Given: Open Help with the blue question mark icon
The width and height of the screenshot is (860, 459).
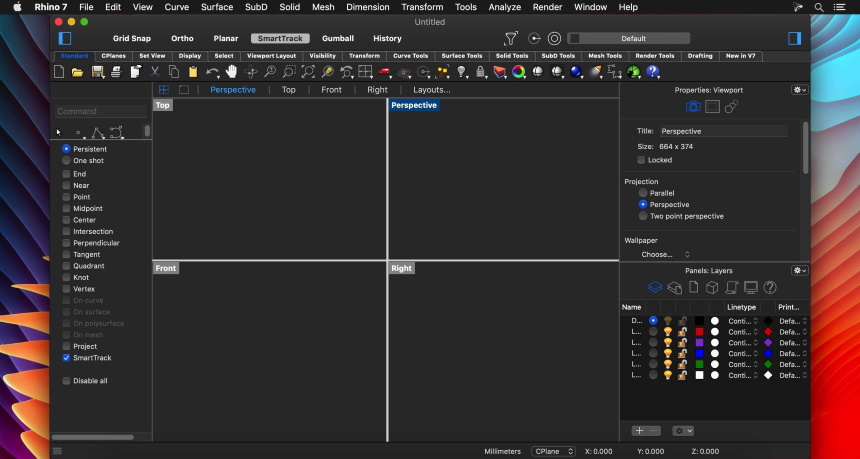Looking at the screenshot, I should click(652, 72).
